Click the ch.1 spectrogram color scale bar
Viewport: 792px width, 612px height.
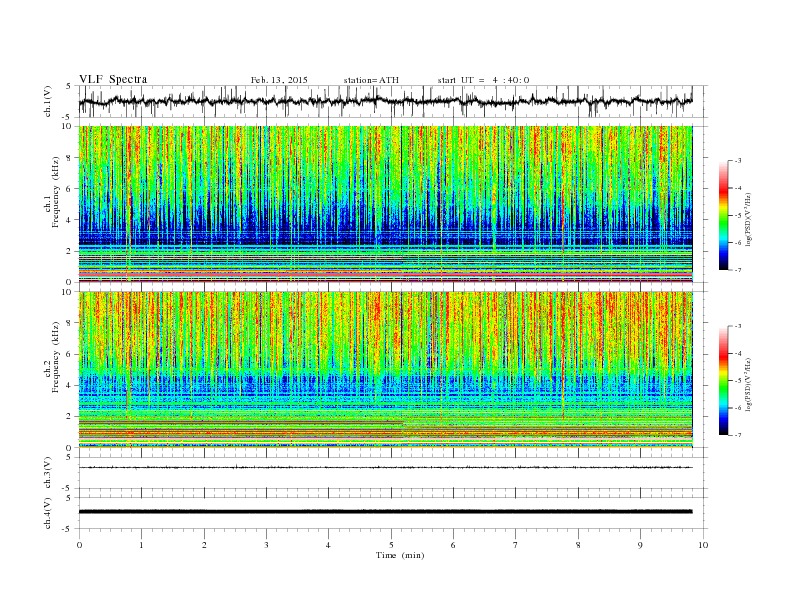pos(723,215)
